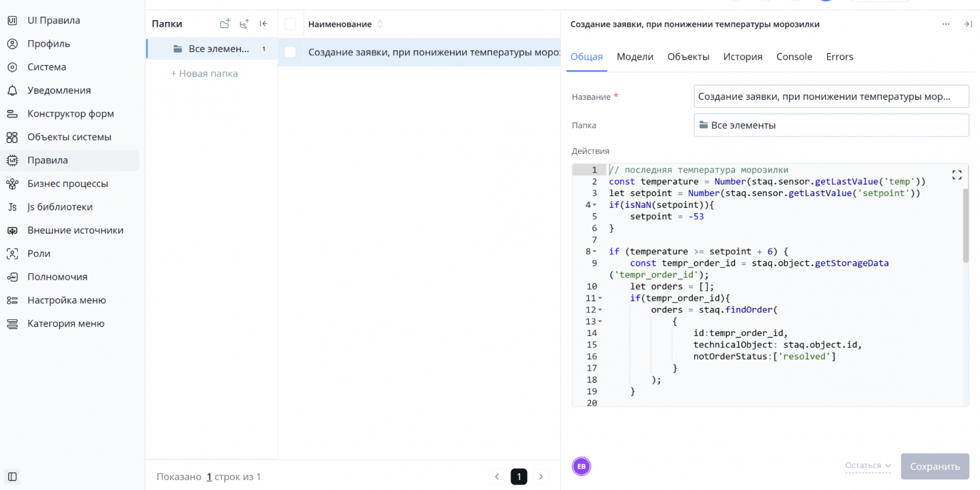Check the checkbox for the Создание заявки row
The height and width of the screenshot is (490, 980).
click(290, 52)
